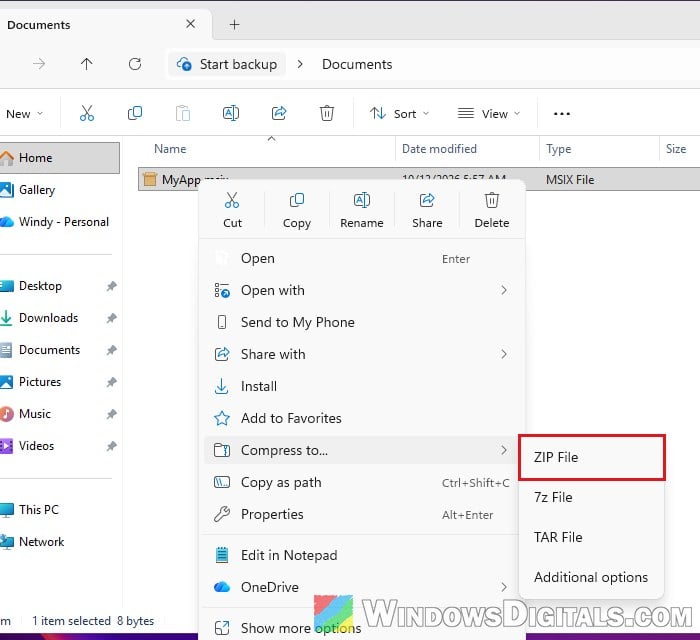The image size is (700, 640).
Task: Choose Cut in the context menu
Action: coord(232,210)
